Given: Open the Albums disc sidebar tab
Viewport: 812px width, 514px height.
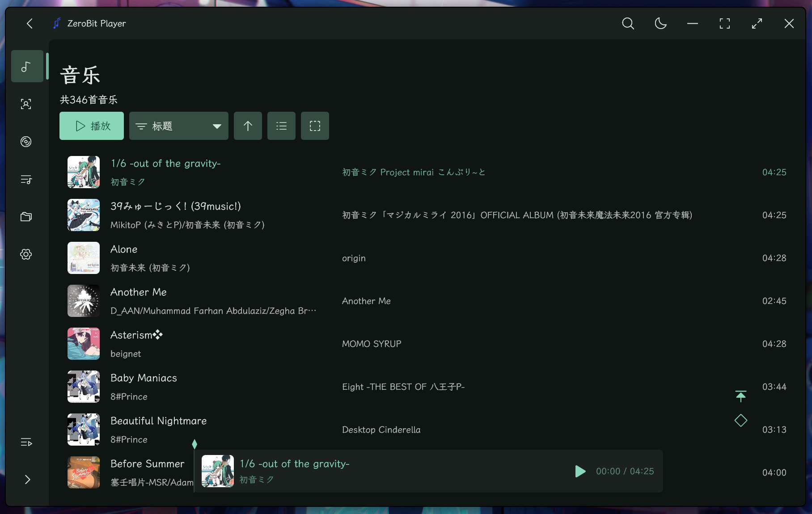Looking at the screenshot, I should pos(26,142).
